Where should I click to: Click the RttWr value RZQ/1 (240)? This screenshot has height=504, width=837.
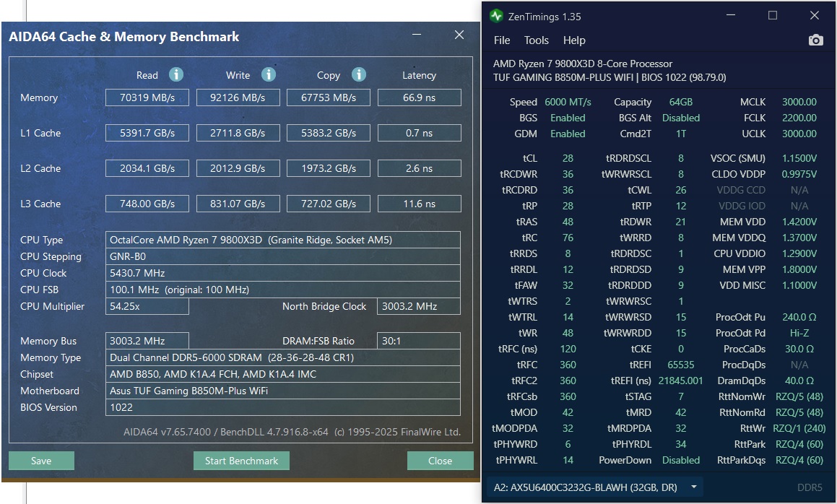[x=799, y=428]
